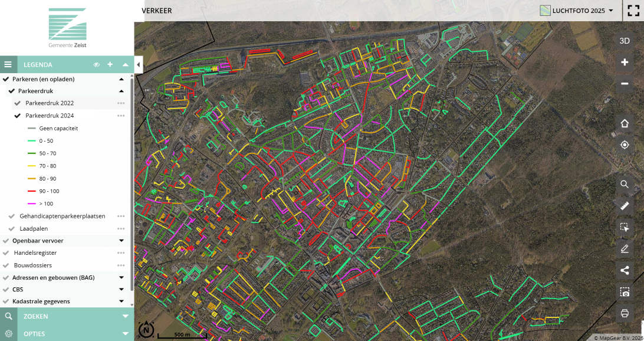Viewport: 644px width, 341px height.
Task: Zoom out with the minus button
Action: point(625,84)
